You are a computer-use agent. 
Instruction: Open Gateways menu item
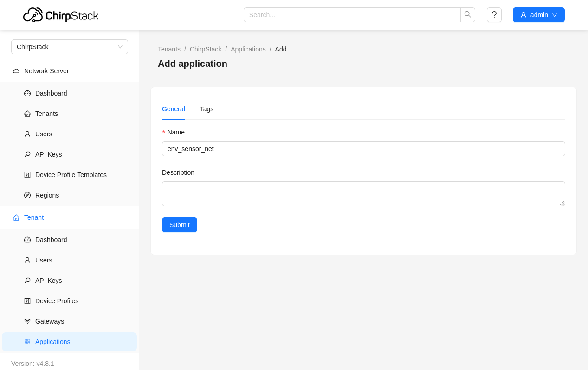70,321
